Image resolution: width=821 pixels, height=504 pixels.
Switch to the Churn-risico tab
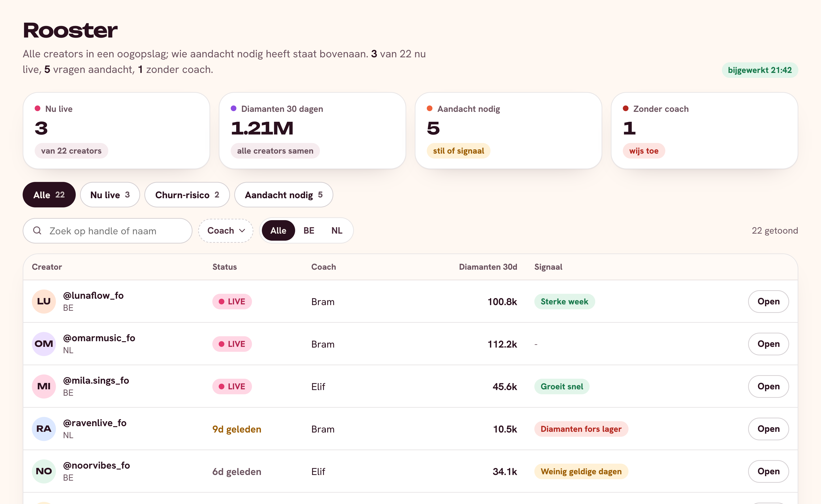click(187, 195)
